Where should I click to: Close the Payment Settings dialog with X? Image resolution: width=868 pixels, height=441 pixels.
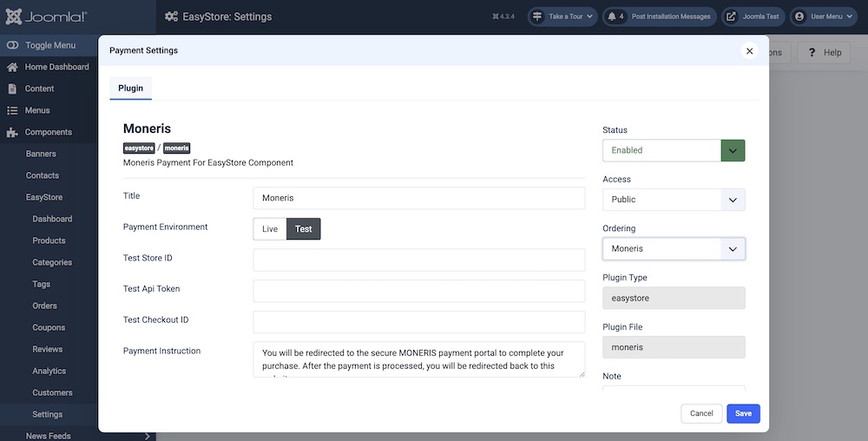pos(750,51)
